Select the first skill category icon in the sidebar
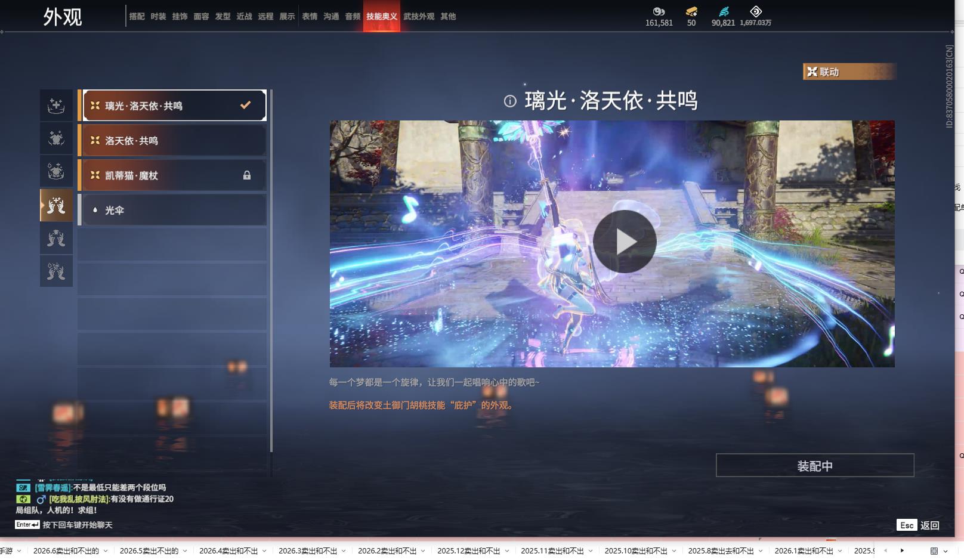964x560 pixels. tap(56, 106)
